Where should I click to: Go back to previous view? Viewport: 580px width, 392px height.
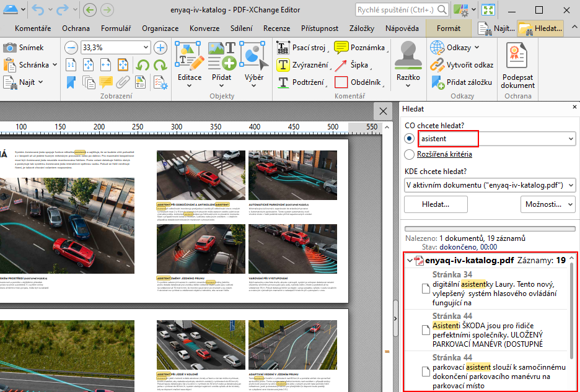click(89, 10)
